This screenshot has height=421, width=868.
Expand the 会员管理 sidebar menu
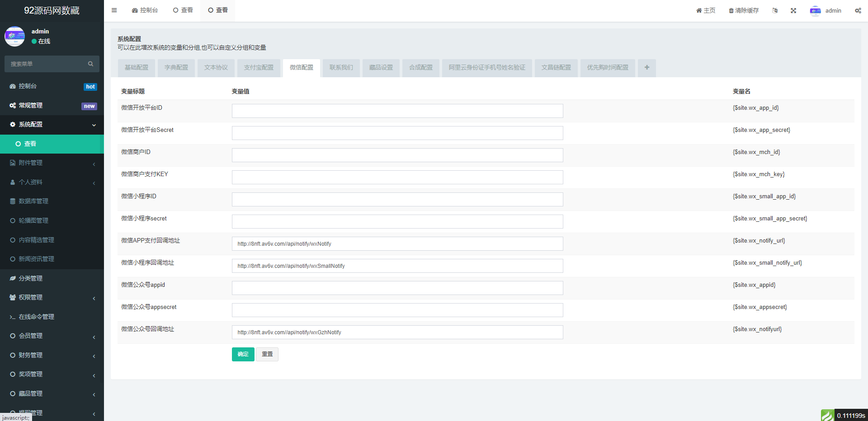click(52, 336)
